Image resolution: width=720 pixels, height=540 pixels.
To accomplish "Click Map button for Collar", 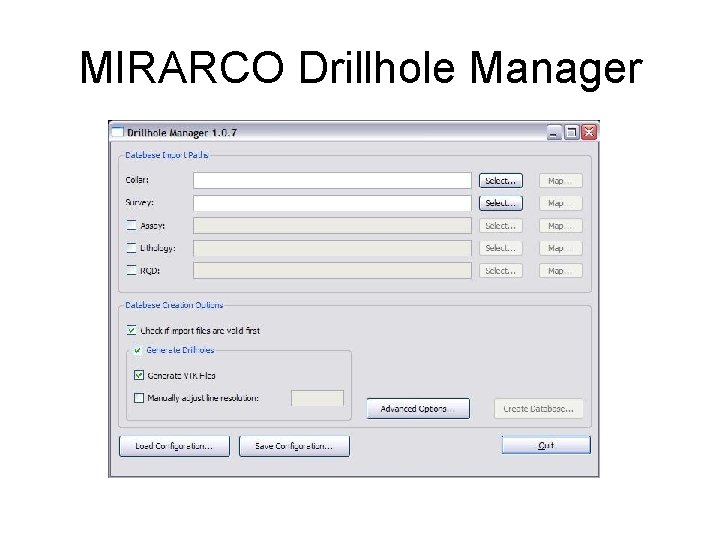I will pos(560,180).
